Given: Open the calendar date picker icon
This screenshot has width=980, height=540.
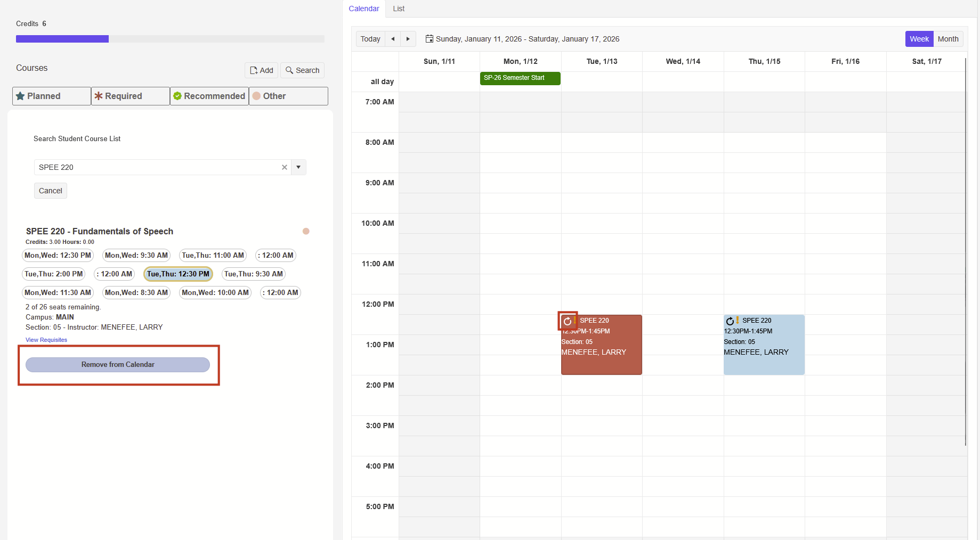Looking at the screenshot, I should click(x=429, y=39).
